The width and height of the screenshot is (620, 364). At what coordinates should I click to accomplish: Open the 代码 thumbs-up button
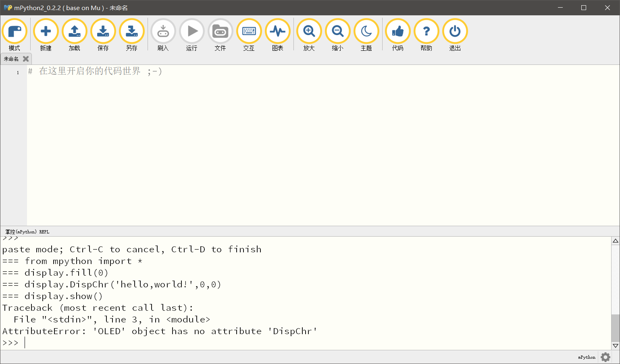tap(398, 35)
